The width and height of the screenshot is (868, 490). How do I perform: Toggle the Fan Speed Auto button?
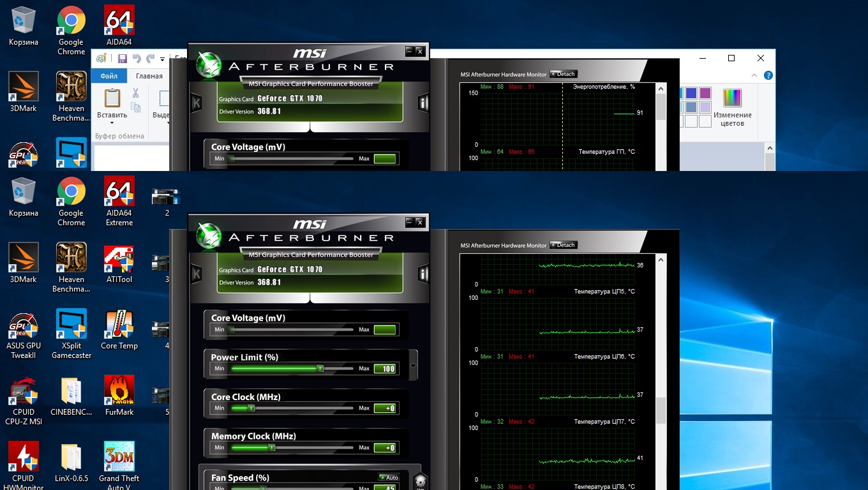coord(389,477)
